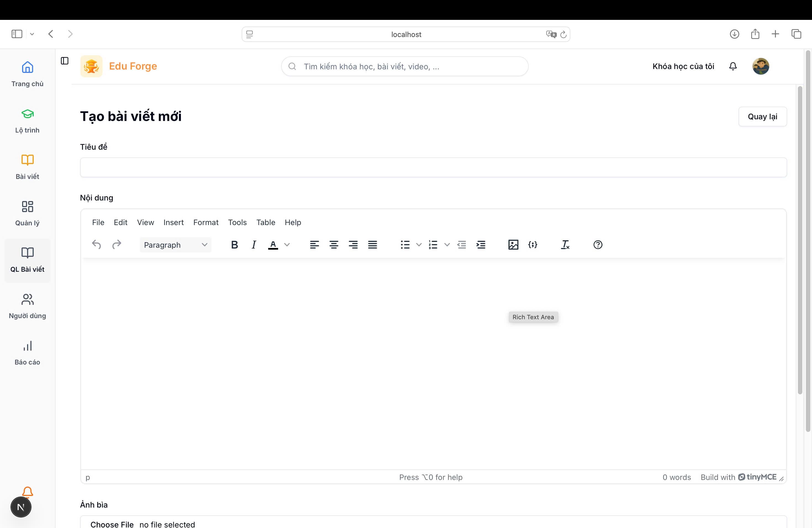Insert a code sample with braces icon
Viewport: 812px width, 528px height.
pos(532,245)
